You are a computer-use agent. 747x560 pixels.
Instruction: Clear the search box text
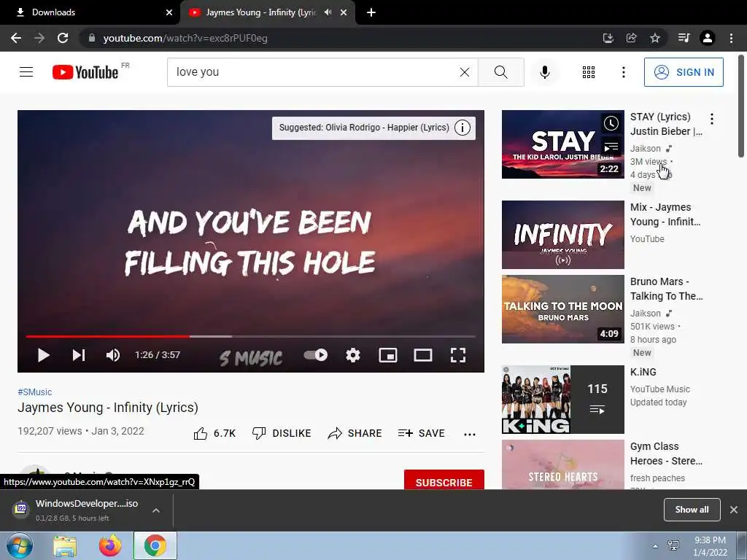tap(465, 72)
